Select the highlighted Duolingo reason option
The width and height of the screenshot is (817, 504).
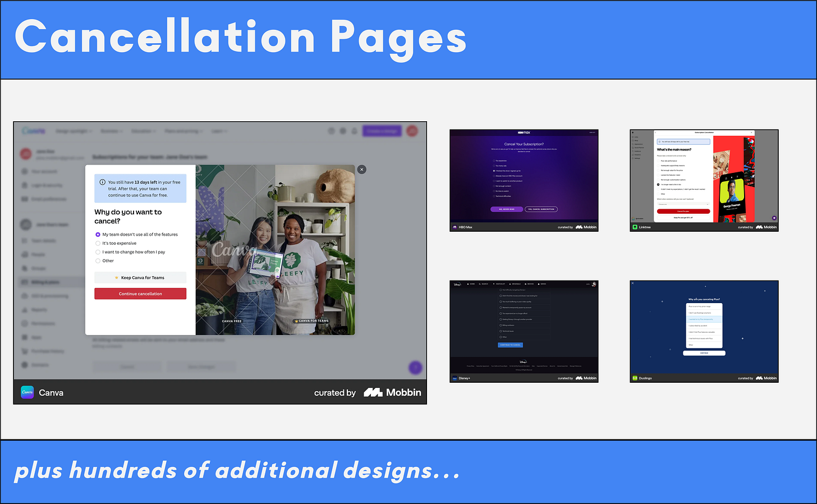(704, 319)
